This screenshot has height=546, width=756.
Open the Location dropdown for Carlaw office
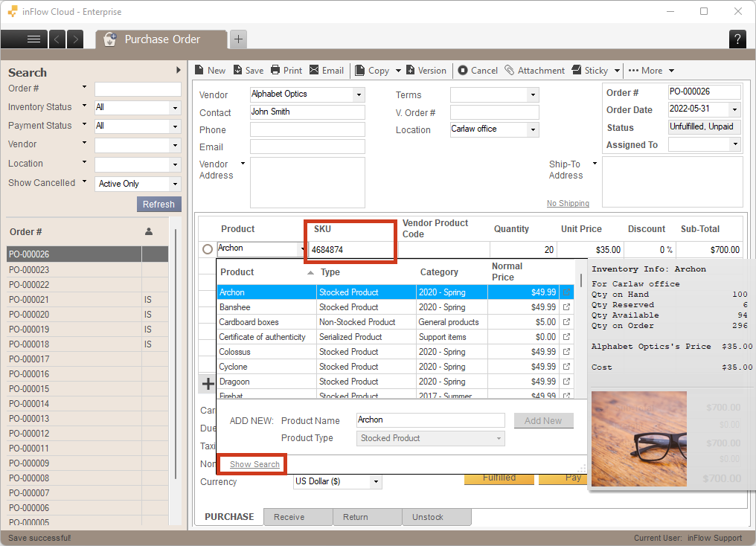click(x=533, y=129)
